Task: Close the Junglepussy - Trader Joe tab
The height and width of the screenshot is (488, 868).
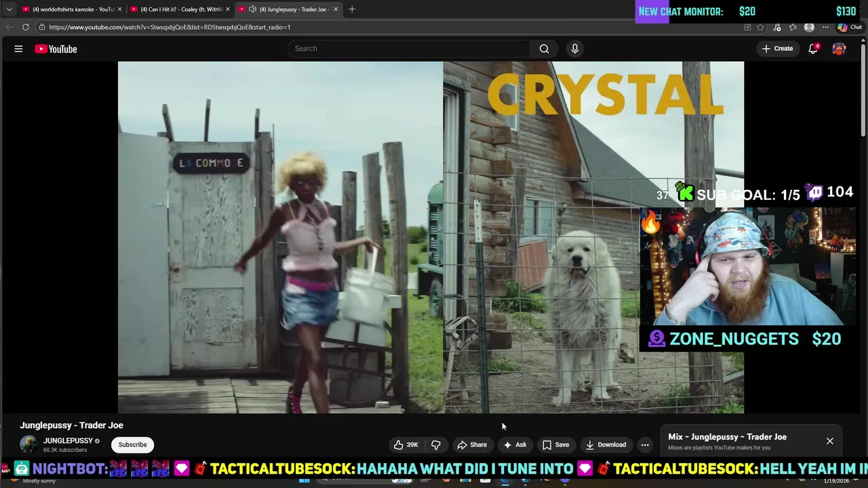Action: coord(335,9)
